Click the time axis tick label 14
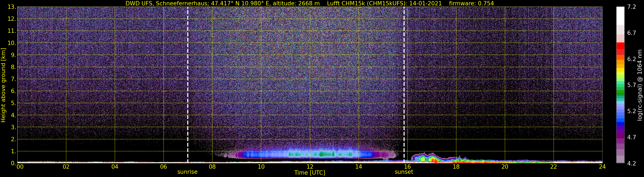This screenshot has width=644, height=177. (x=358, y=167)
